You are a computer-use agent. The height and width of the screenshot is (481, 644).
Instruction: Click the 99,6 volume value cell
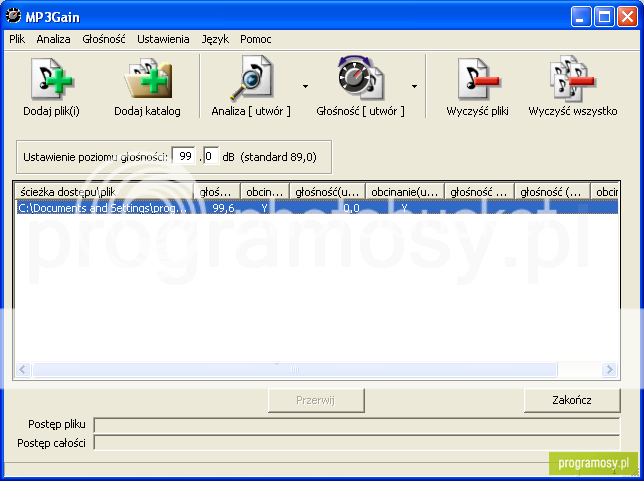coord(223,208)
